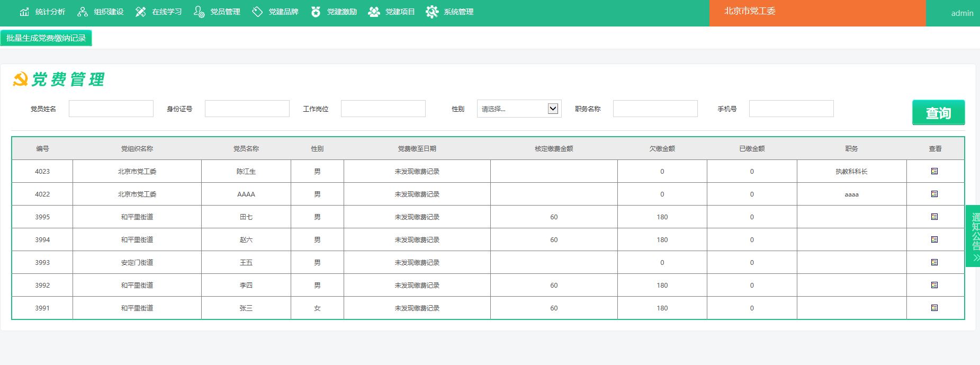Click view icon for 张三 row

[x=934, y=308]
